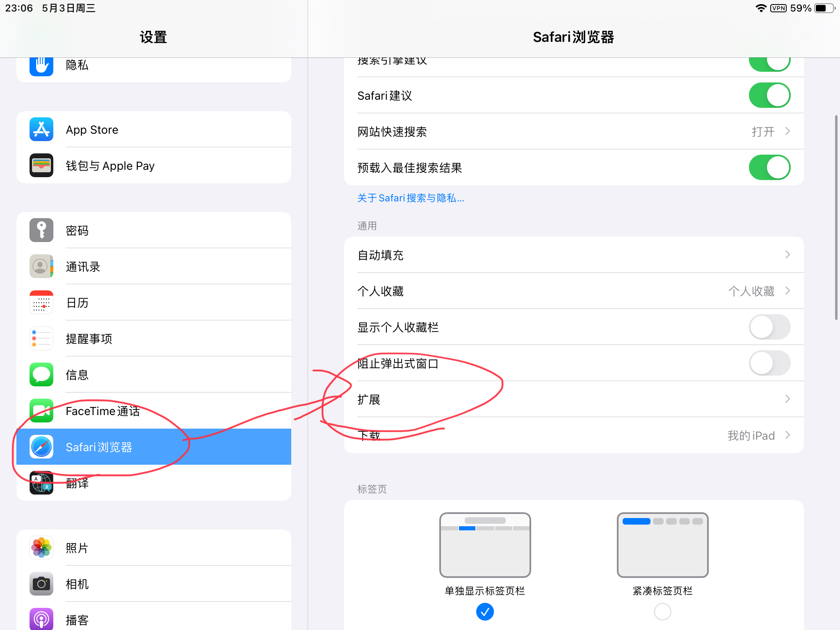Tap the green Messages icon
840x630 pixels.
pos(41,375)
